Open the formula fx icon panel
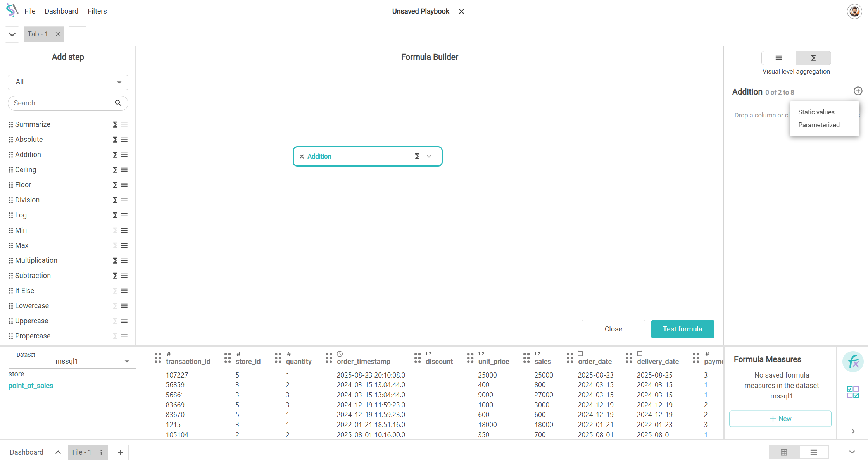Image resolution: width=868 pixels, height=462 pixels. [x=853, y=362]
